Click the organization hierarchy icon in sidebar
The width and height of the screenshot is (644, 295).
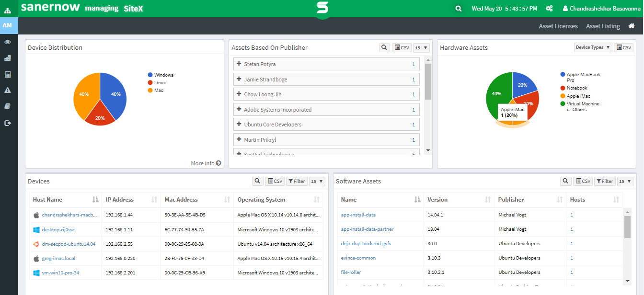tap(8, 10)
